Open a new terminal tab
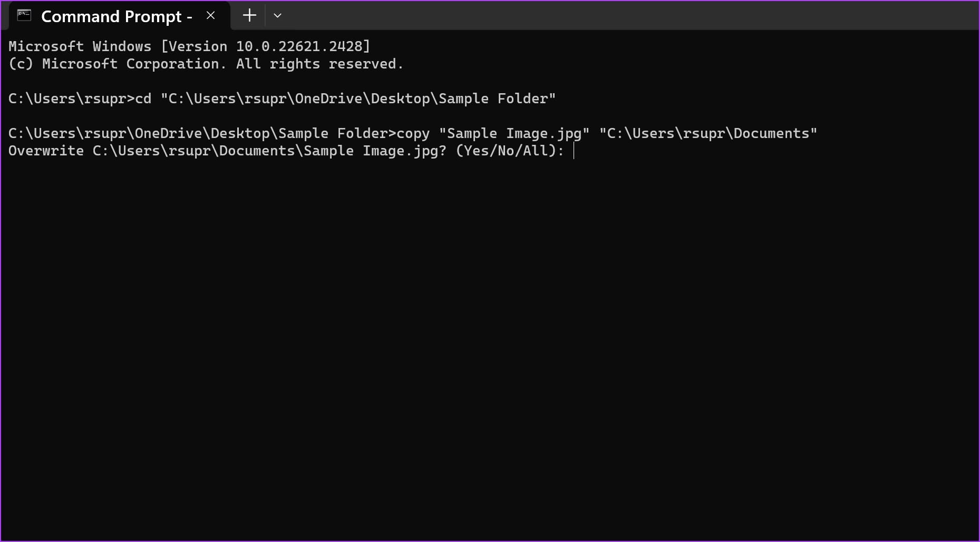 pos(248,15)
